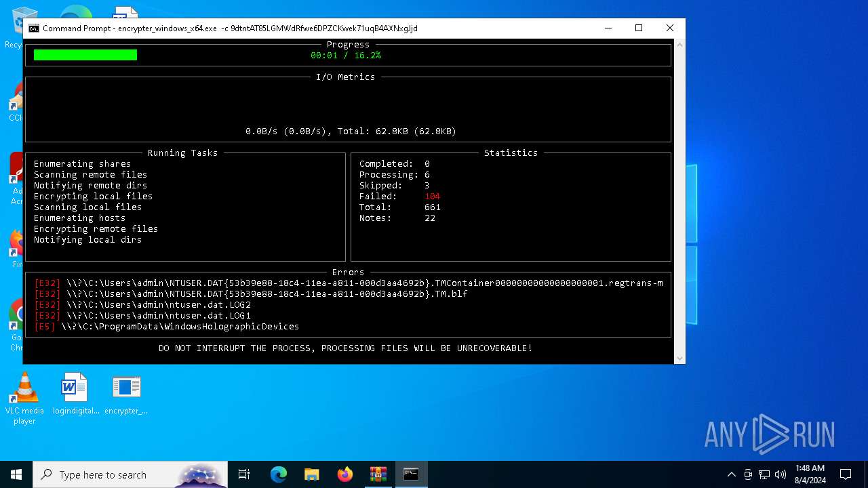This screenshot has width=868, height=488.
Task: Click the Skipped statistic row
Action: (394, 185)
